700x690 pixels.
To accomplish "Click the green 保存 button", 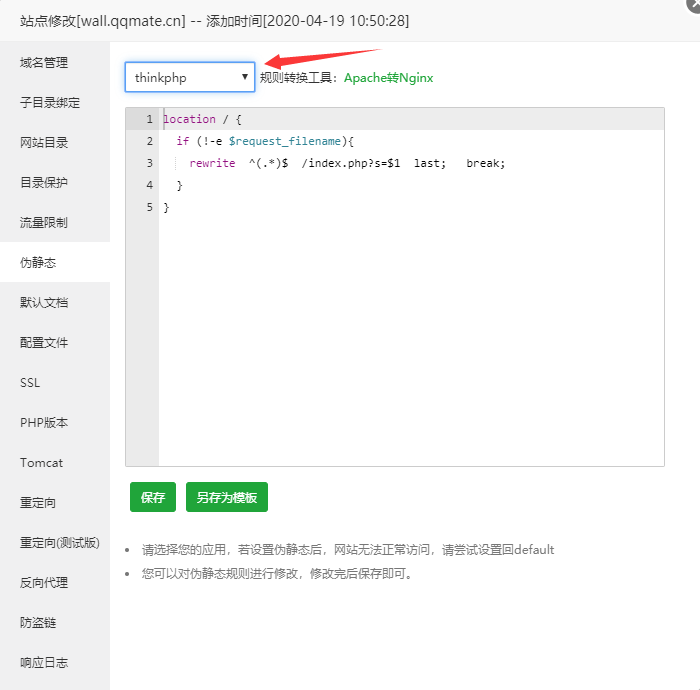I will point(153,497).
